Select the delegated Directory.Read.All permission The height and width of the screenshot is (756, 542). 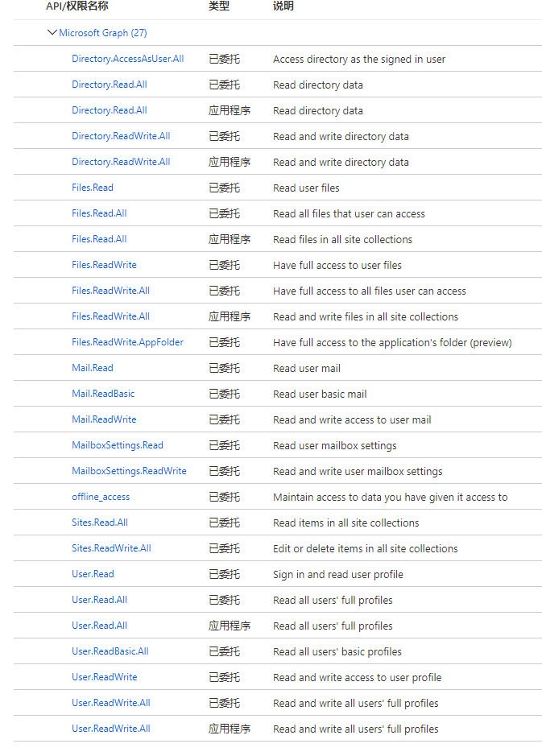109,85
